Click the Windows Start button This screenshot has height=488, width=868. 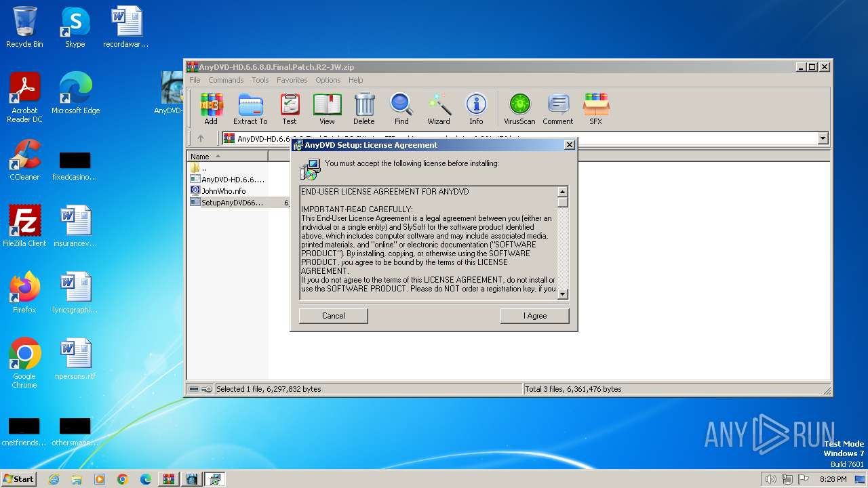[x=18, y=479]
